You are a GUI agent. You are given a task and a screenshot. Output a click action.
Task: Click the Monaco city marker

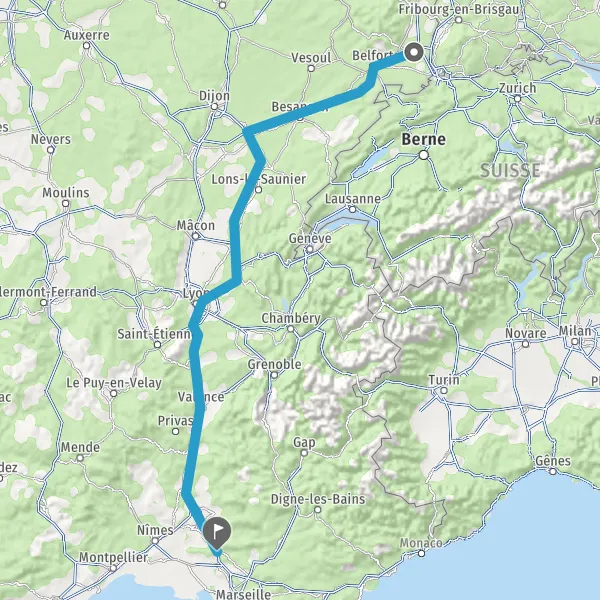click(x=421, y=553)
